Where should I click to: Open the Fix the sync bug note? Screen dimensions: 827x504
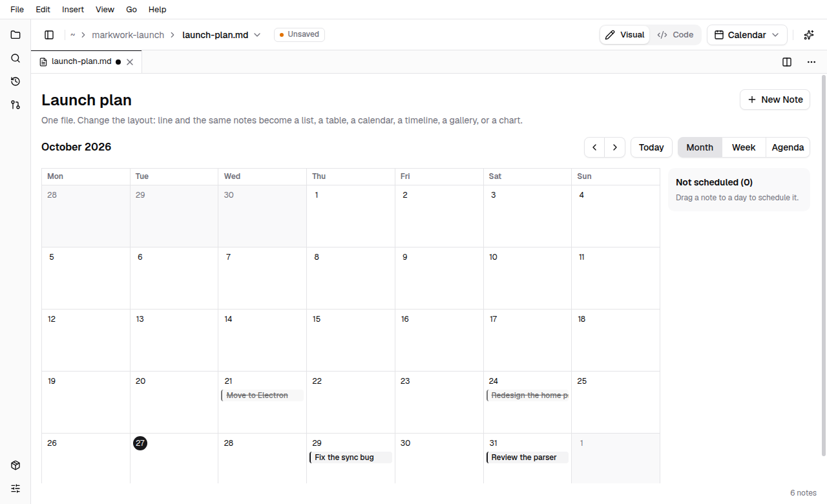351,457
